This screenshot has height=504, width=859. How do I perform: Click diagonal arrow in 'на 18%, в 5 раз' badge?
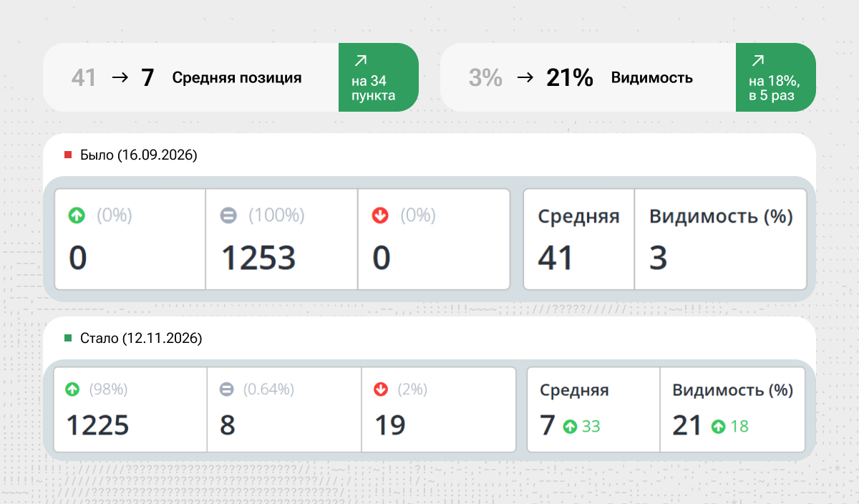pos(758,61)
